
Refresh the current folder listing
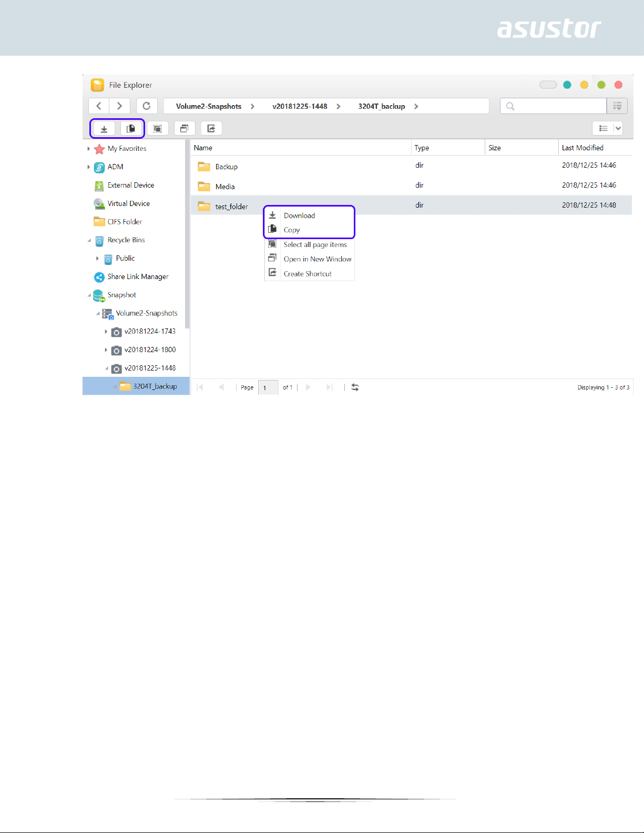(147, 106)
